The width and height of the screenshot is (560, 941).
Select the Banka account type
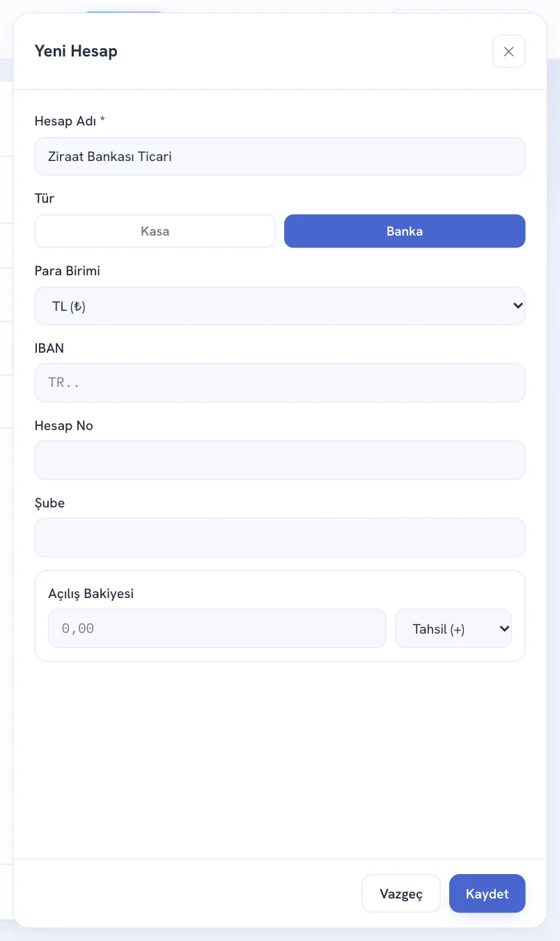(405, 231)
